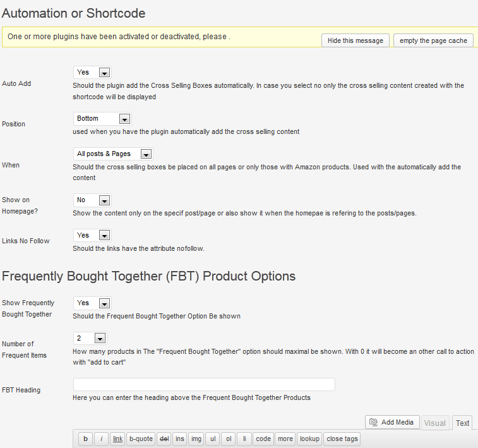Open the Auto Add dropdown

pyautogui.click(x=92, y=73)
